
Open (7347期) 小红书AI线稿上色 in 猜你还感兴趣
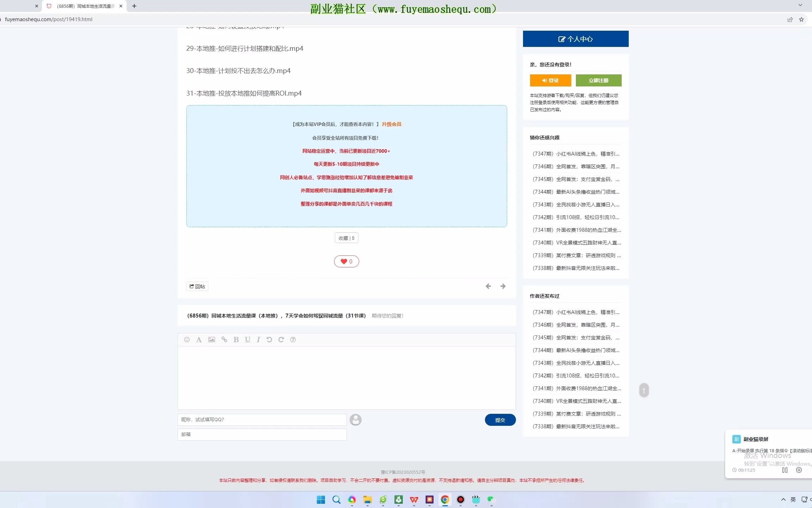coord(576,154)
